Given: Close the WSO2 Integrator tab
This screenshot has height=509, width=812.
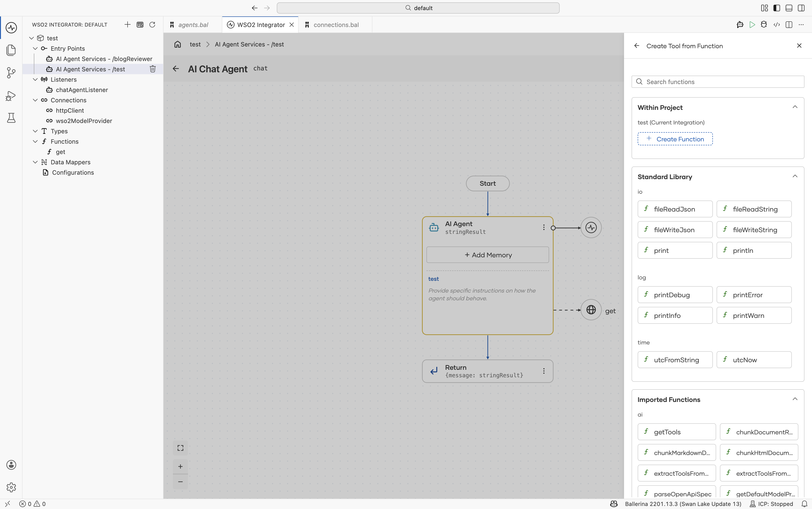Looking at the screenshot, I should click(x=292, y=25).
